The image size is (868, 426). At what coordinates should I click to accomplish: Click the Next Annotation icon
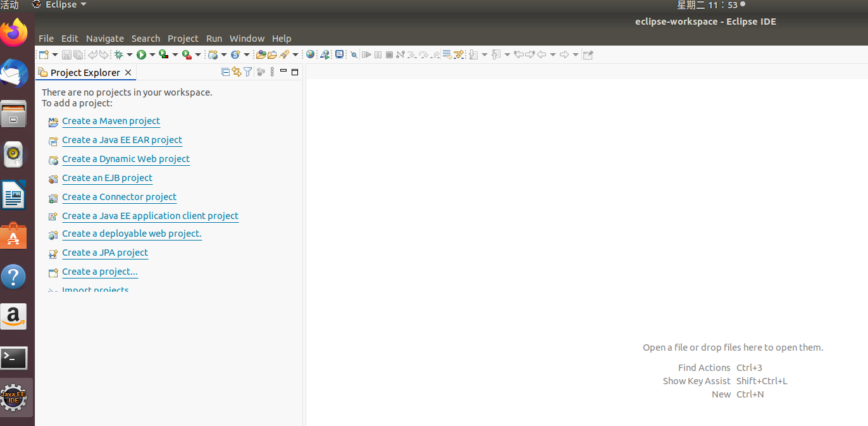(x=473, y=54)
